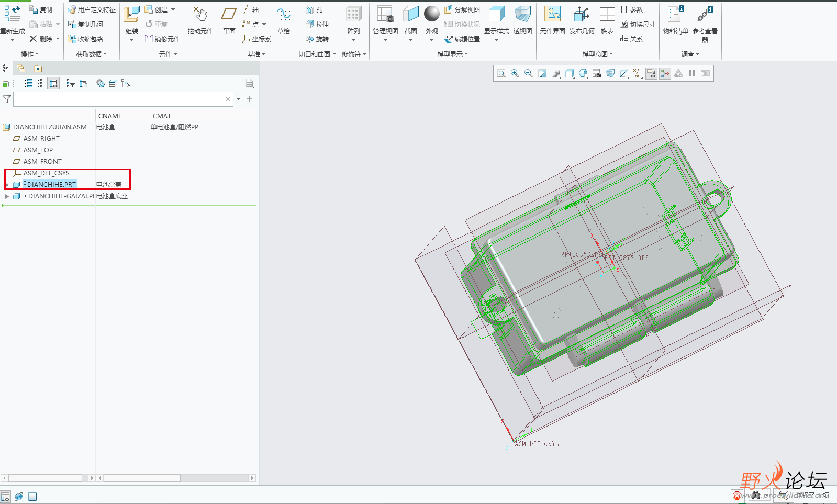The width and height of the screenshot is (837, 504).
Task: Create a Coordinate System (坐标系)
Action: (256, 39)
